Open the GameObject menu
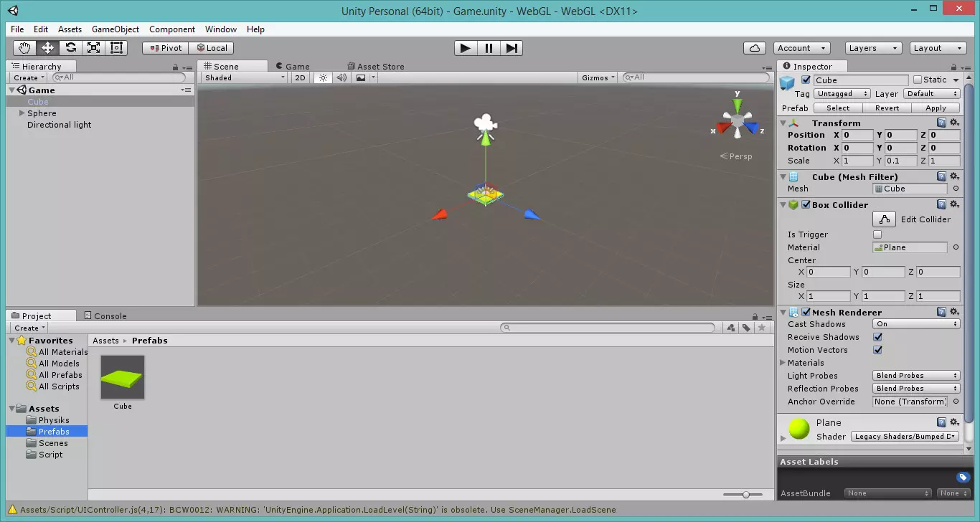980x522 pixels. [x=115, y=29]
